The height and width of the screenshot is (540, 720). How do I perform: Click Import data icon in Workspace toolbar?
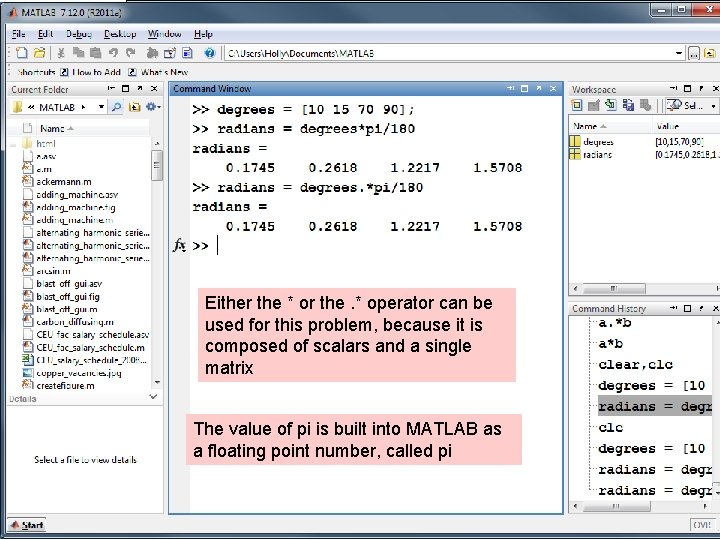point(610,106)
